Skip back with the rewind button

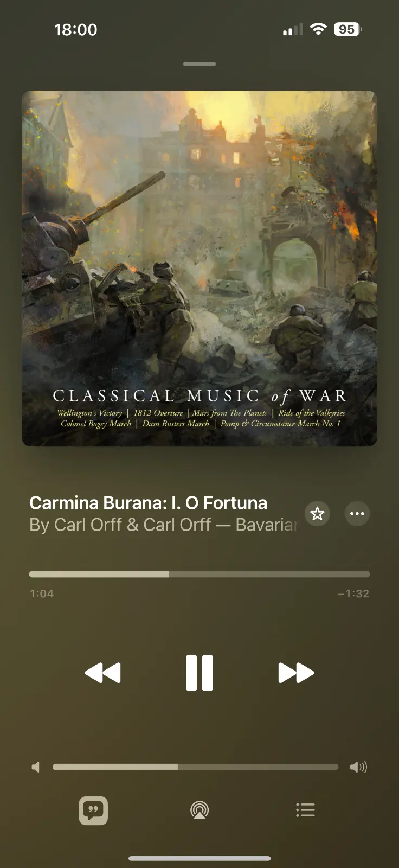tap(103, 673)
